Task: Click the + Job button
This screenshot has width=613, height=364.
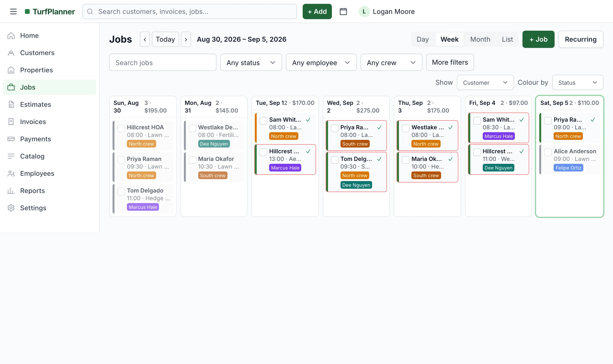Action: 538,39
